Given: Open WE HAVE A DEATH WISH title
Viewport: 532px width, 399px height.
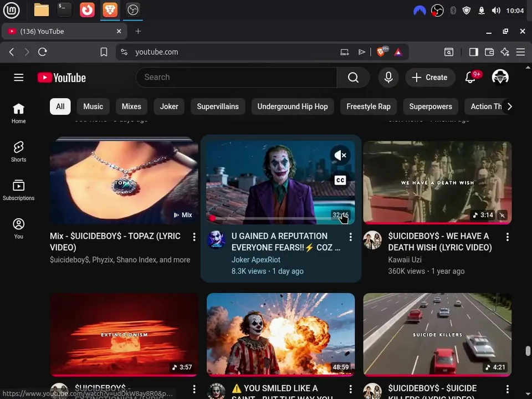Looking at the screenshot, I should click(x=439, y=242).
